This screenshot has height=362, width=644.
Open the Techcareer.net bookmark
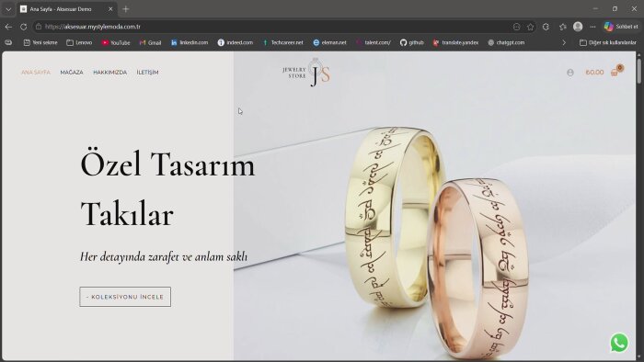point(282,42)
